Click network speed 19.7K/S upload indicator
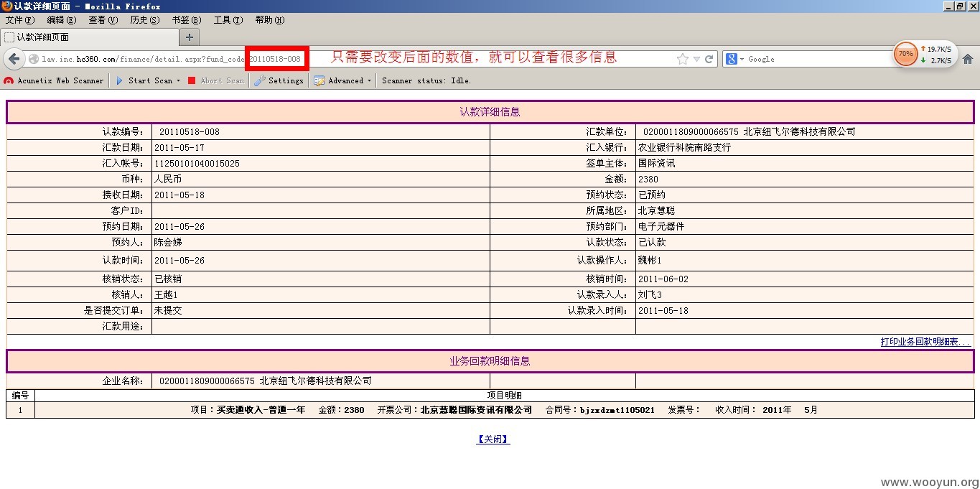The height and width of the screenshot is (489, 980). pos(935,49)
